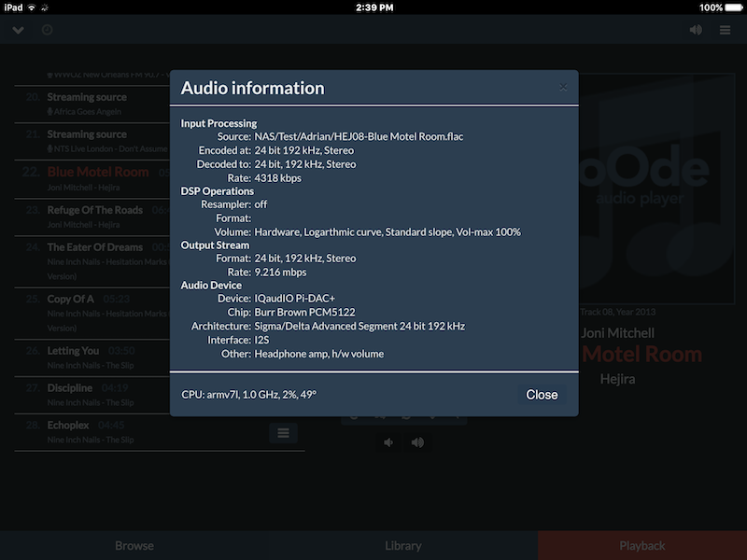Click the CPU info armv7l, 1.0 GHz text
This screenshot has width=747, height=560.
click(248, 395)
